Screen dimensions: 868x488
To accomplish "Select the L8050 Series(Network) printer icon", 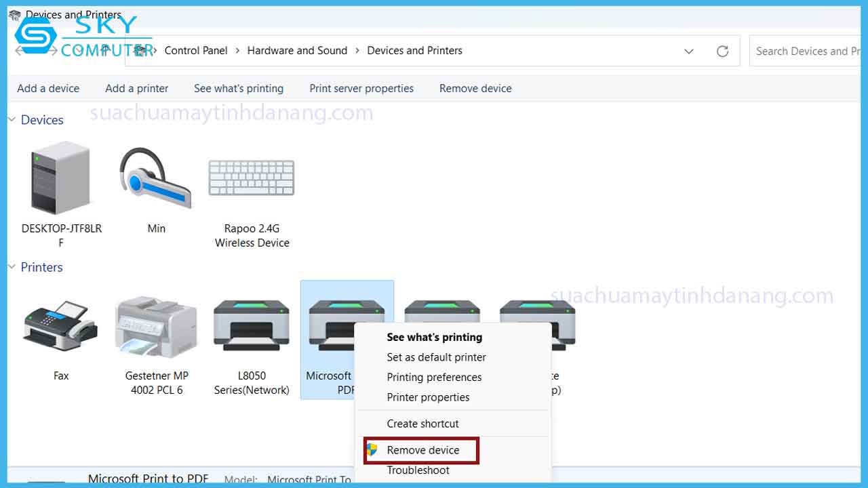I will 251,325.
